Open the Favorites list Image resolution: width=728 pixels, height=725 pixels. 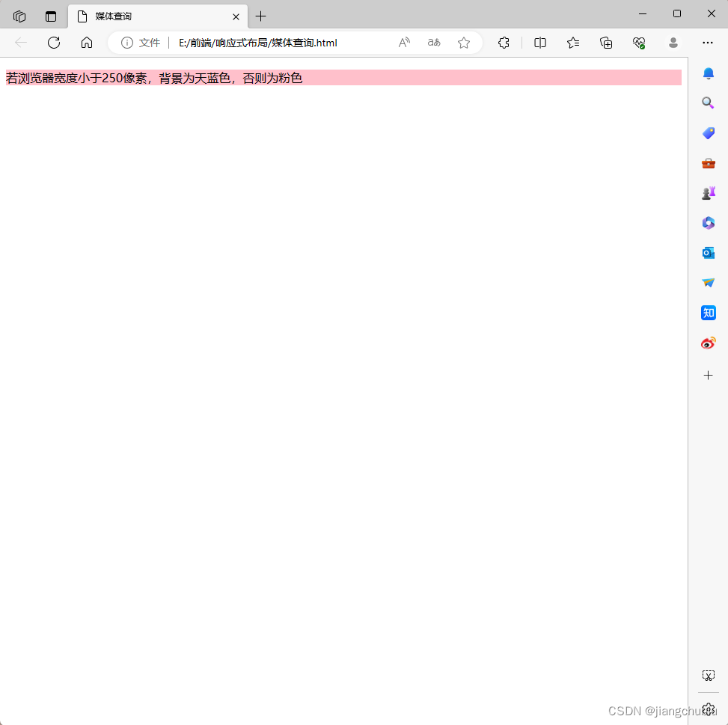point(573,43)
